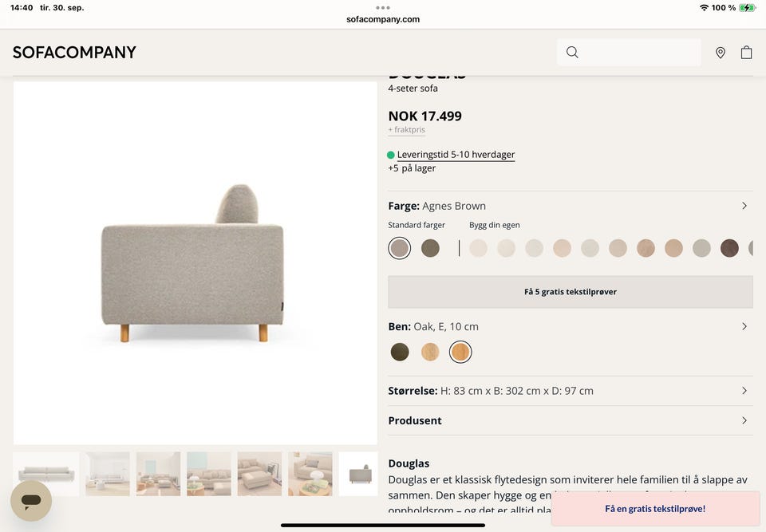766x532 pixels.
Task: Click the SOFACOMPANY logo
Action: [74, 53]
